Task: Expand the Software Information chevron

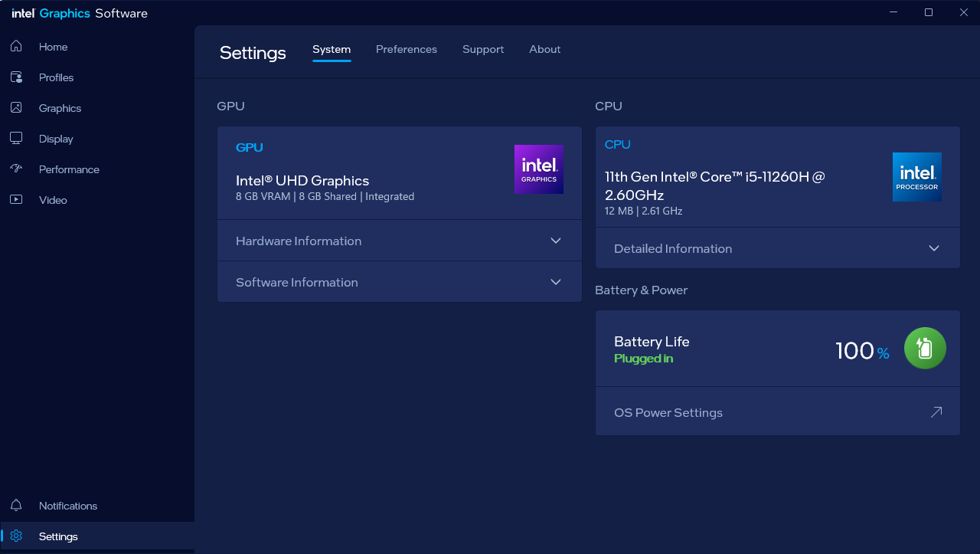Action: point(556,282)
